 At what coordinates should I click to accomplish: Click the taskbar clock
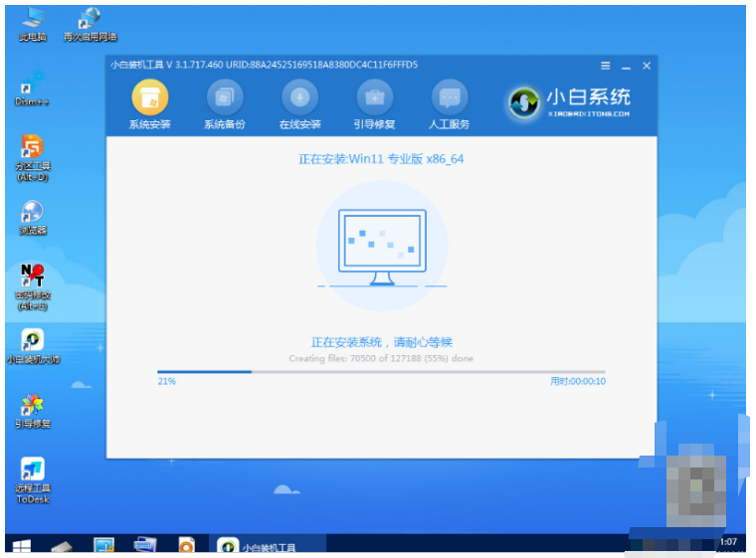[728, 542]
